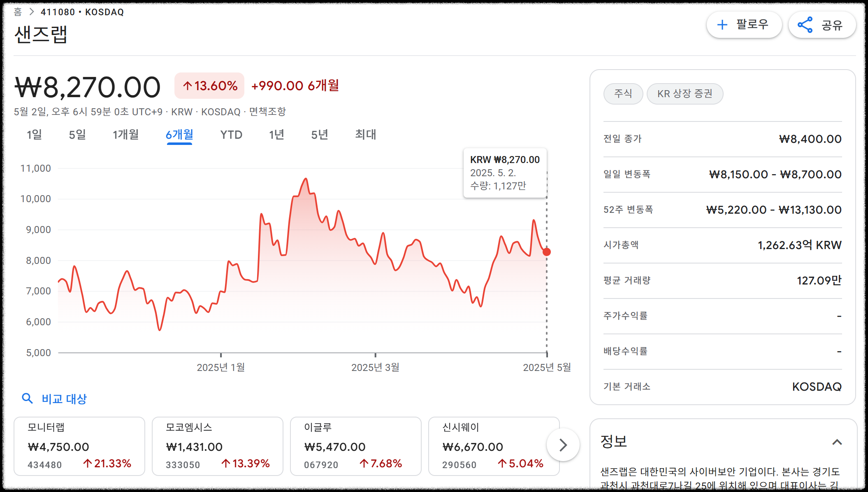Click +990.00 6개월 change text
868x492 pixels.
(x=295, y=86)
